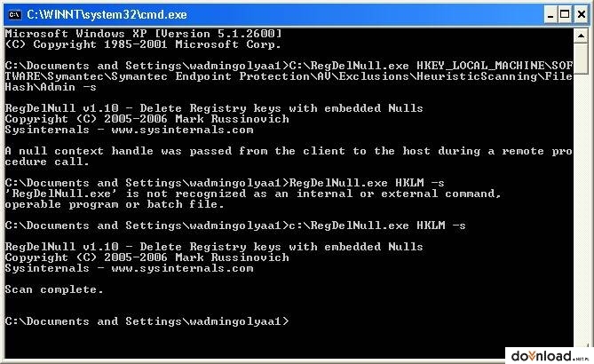Click the first Mark Russinovich copyright line

pyautogui.click(x=147, y=119)
